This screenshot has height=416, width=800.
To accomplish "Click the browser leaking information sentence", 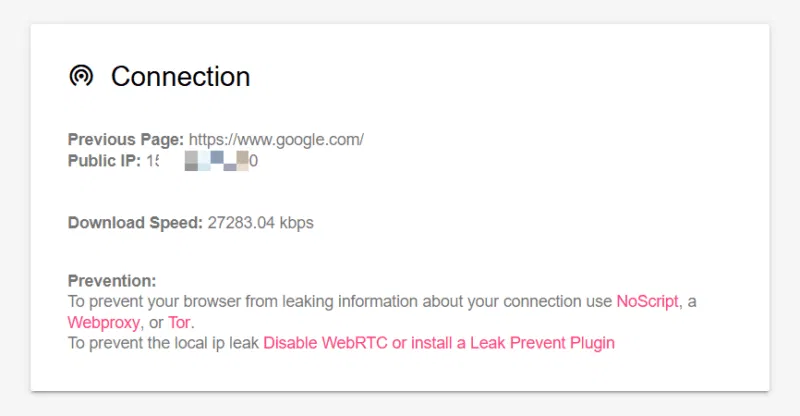I will 340,301.
